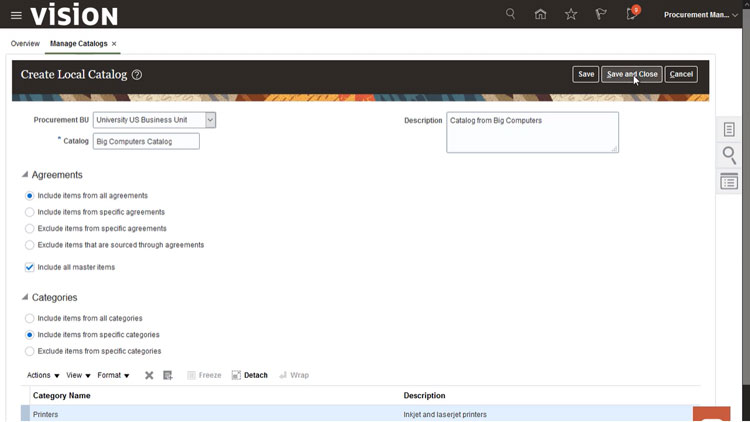Click help icon beside Create Local Catalog
Image resolution: width=750 pixels, height=422 pixels.
click(x=137, y=75)
